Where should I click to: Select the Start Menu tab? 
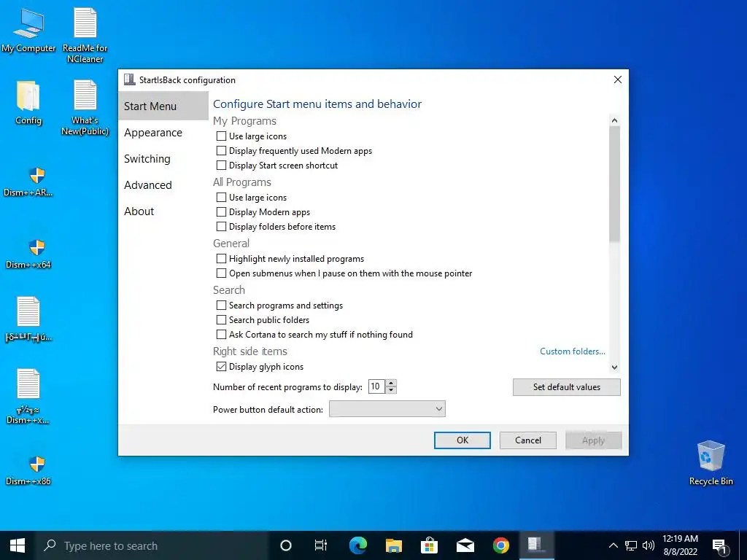pos(163,106)
